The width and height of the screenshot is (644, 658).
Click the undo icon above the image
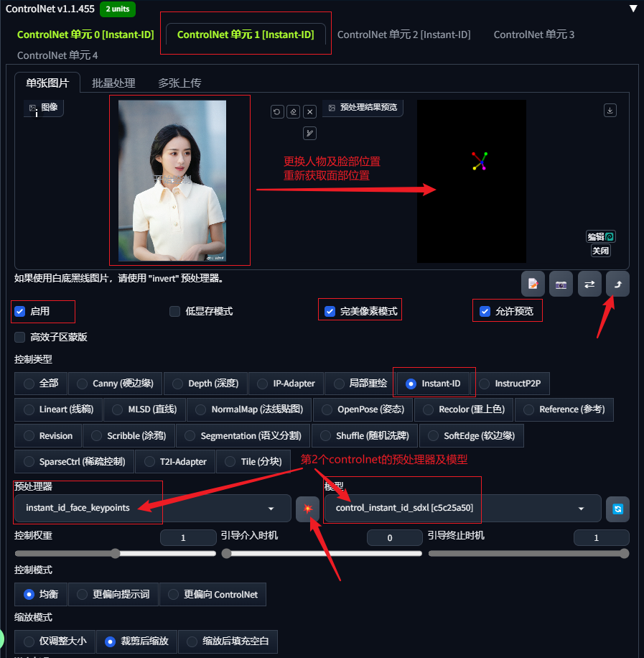click(x=277, y=111)
